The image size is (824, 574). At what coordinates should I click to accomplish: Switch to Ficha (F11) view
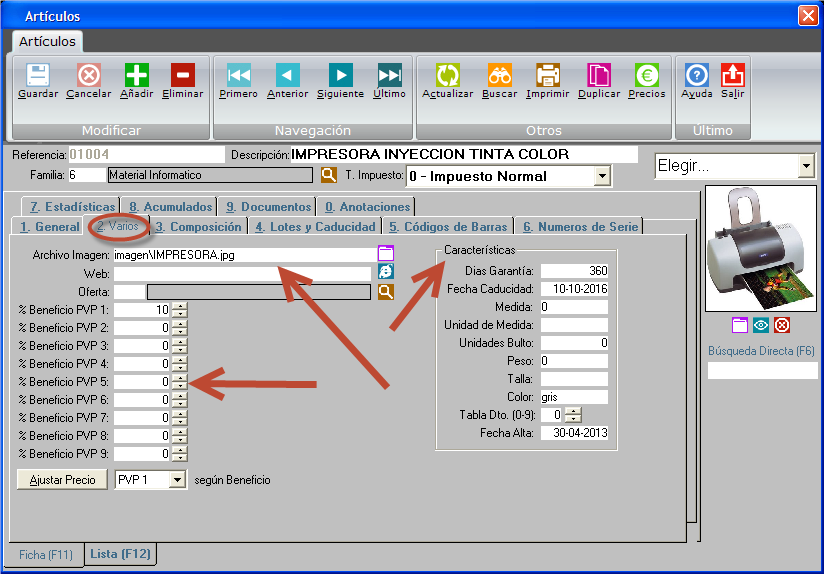click(46, 555)
